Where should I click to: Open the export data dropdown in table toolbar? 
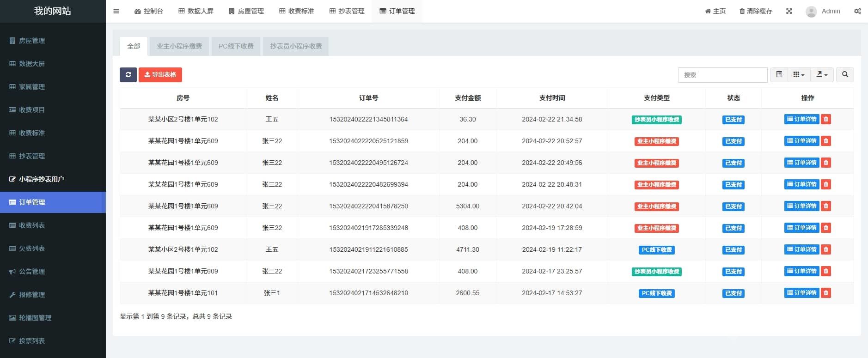tap(821, 75)
